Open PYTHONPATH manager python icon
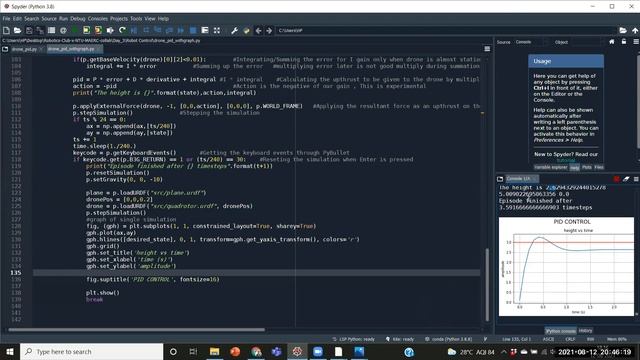This screenshot has height=360, width=640. point(246,30)
